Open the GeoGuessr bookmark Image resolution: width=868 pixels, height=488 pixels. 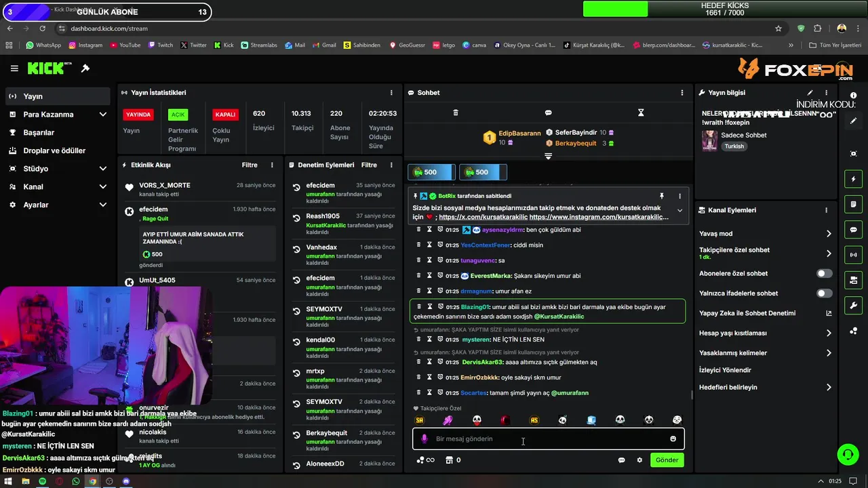(x=407, y=45)
